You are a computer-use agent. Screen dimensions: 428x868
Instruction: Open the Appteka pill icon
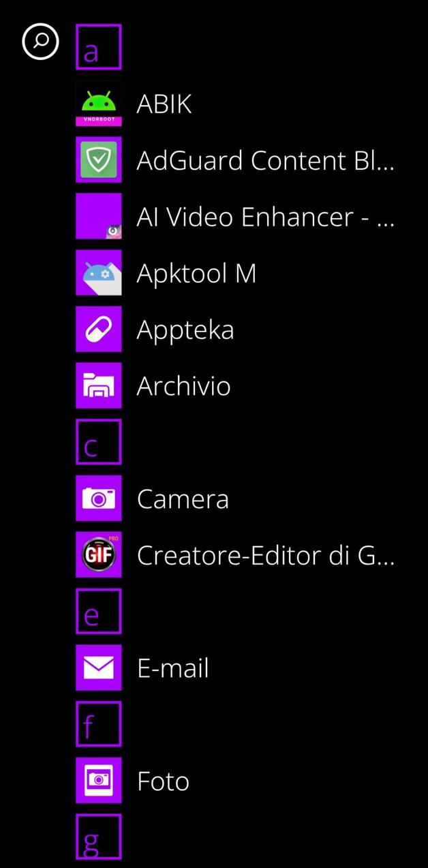98,329
